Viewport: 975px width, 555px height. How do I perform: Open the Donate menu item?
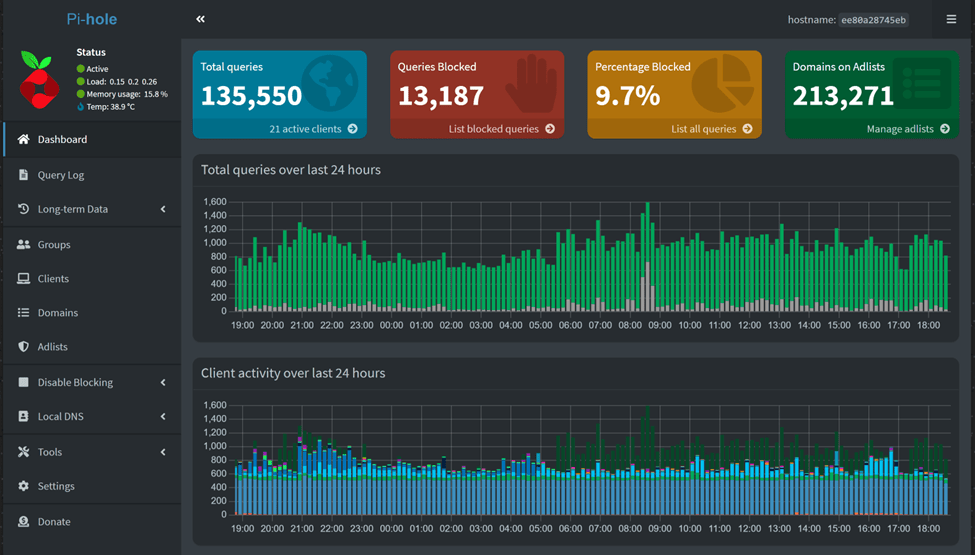tap(54, 521)
